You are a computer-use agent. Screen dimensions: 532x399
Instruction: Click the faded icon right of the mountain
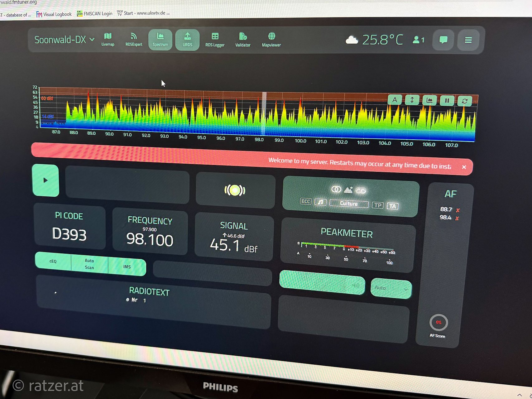(361, 190)
